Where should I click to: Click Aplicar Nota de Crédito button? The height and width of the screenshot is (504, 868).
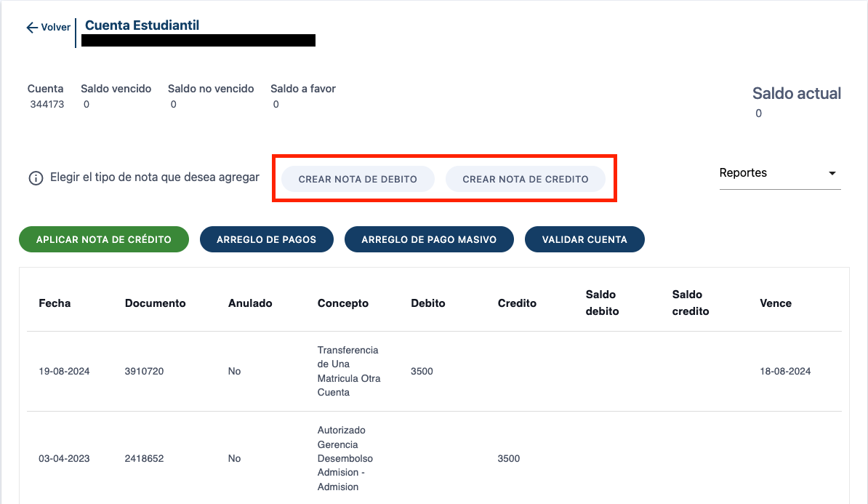point(103,239)
